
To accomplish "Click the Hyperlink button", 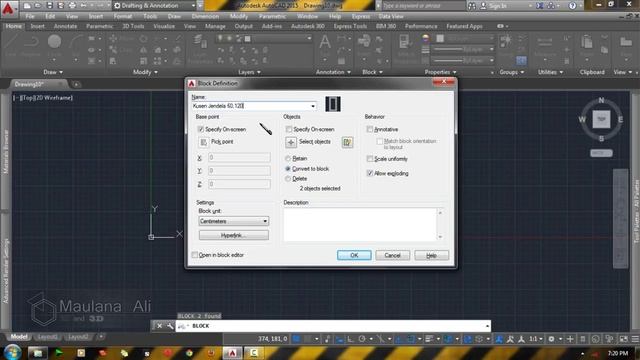I will pyautogui.click(x=233, y=235).
